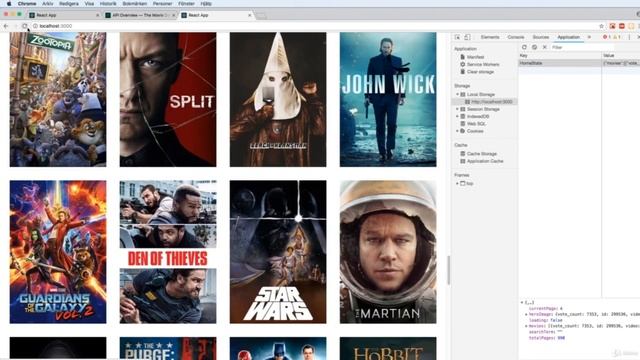Screen dimensions: 640x360
Task: Click the delete selected X icon in the storage toolbar
Action: pos(544,47)
